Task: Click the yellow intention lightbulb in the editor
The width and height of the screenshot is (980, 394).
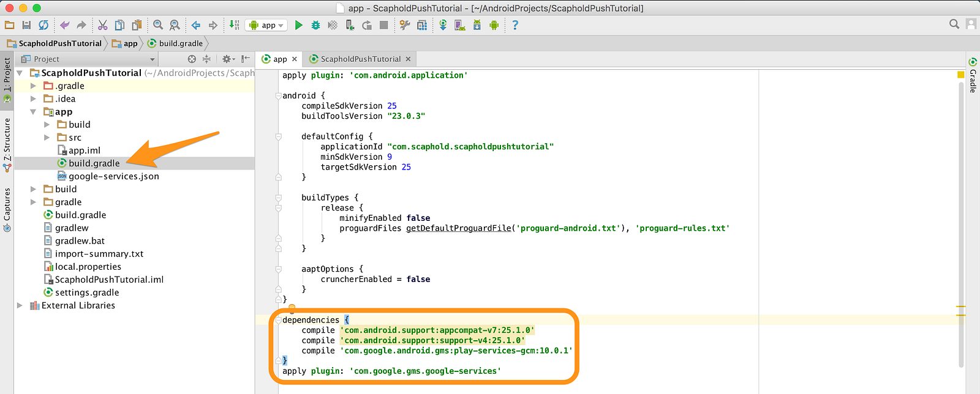Action: pyautogui.click(x=292, y=308)
